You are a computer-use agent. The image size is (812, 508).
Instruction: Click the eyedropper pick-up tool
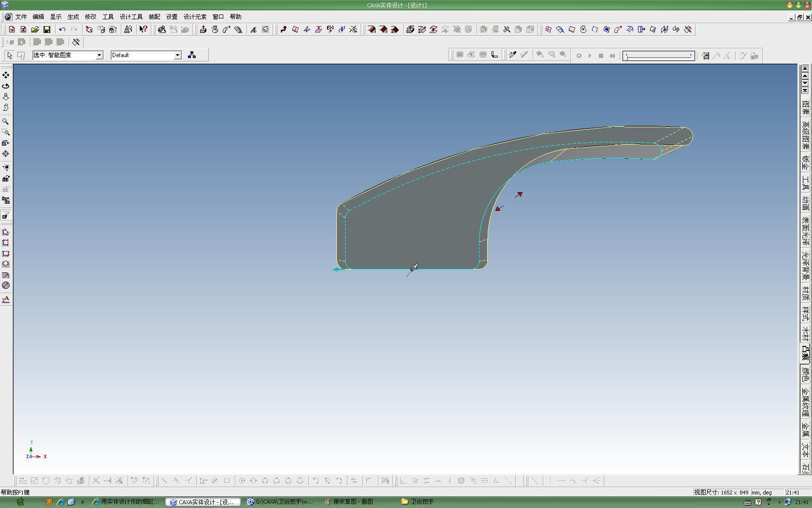(x=512, y=55)
